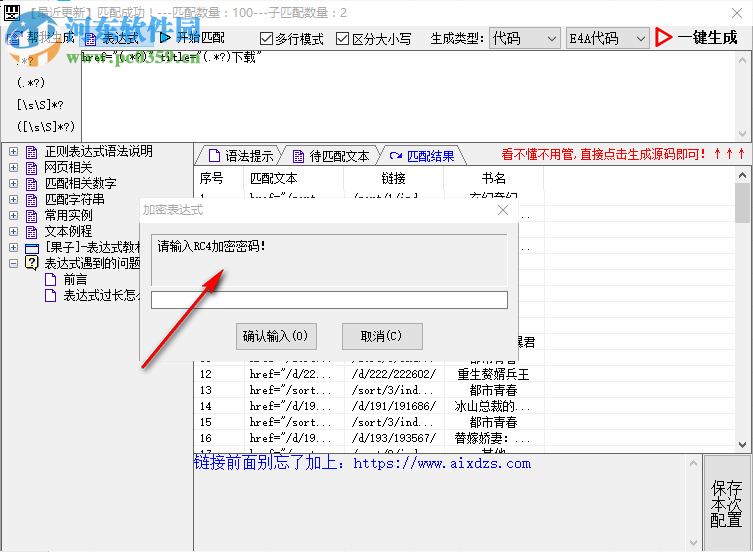Click the 匹配字符串 document icon
The height and width of the screenshot is (552, 753).
pyautogui.click(x=32, y=200)
